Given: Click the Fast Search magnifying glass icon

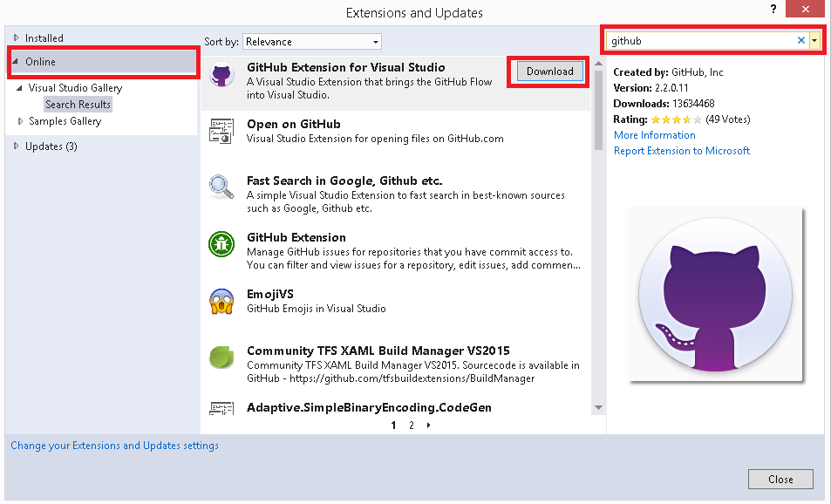Looking at the screenshot, I should click(x=221, y=187).
